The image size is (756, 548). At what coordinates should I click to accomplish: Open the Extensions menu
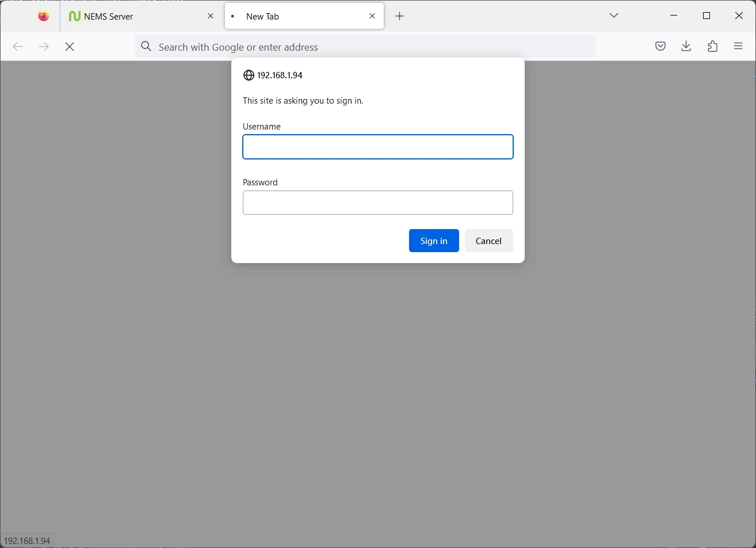point(712,47)
